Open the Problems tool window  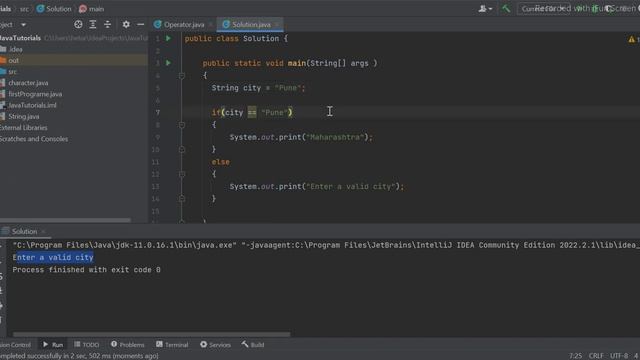point(128,344)
